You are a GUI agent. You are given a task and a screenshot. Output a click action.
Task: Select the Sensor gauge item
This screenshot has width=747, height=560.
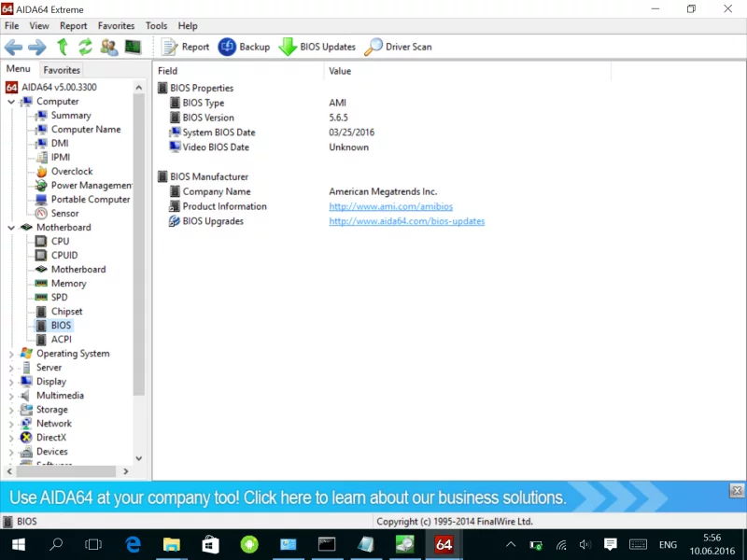pos(64,214)
